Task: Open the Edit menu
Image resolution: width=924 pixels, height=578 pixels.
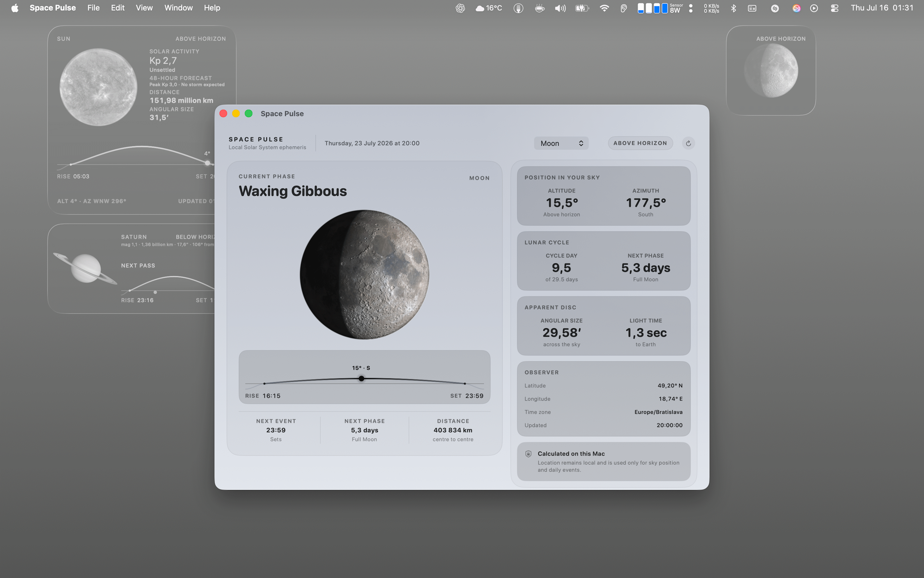Action: pos(118,8)
